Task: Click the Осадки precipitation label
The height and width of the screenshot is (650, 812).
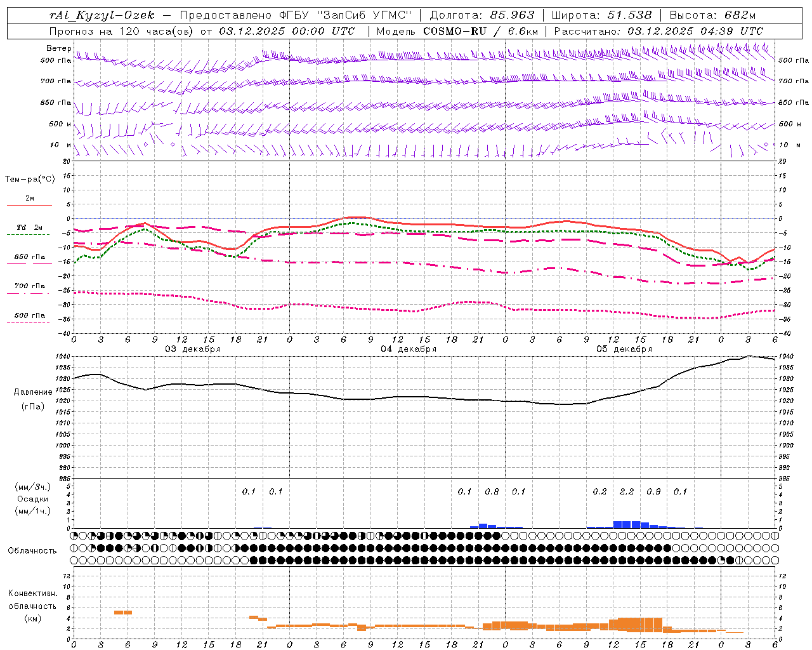Action: click(x=33, y=499)
